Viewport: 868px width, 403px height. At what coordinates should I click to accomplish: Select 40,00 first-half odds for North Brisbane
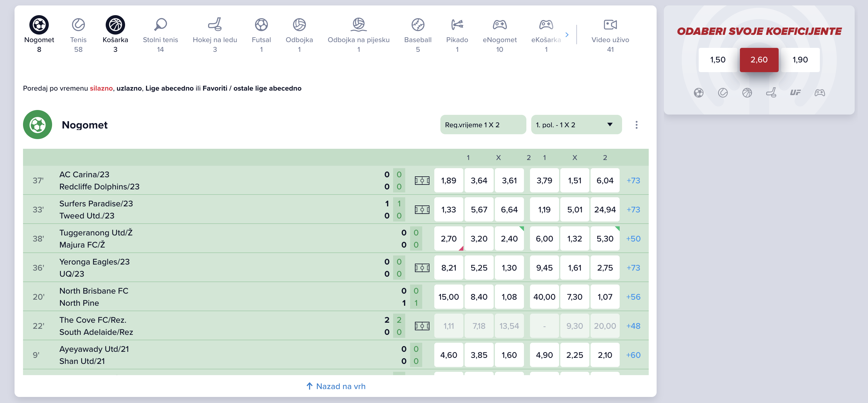(544, 297)
